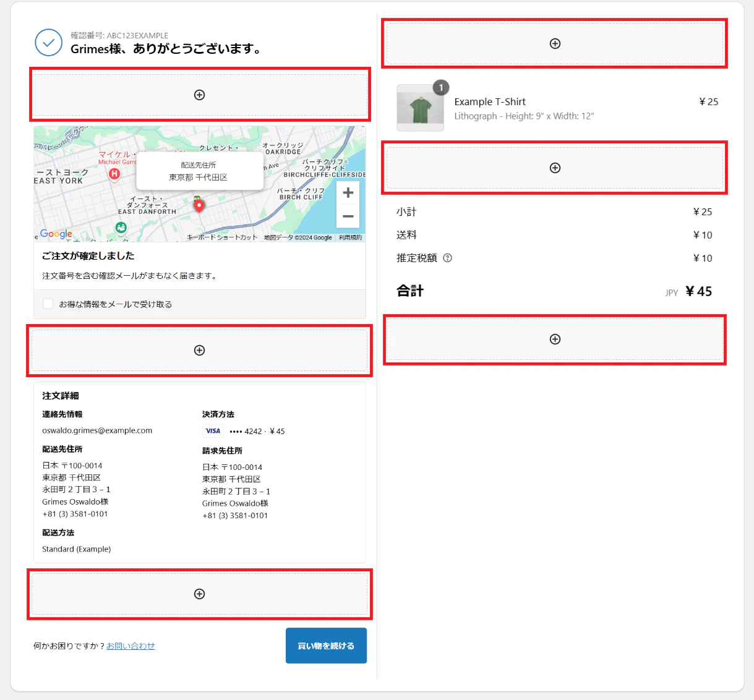Screen dimensions: 754x700
Task: Click the 決済方法 label
Action: [x=218, y=414]
